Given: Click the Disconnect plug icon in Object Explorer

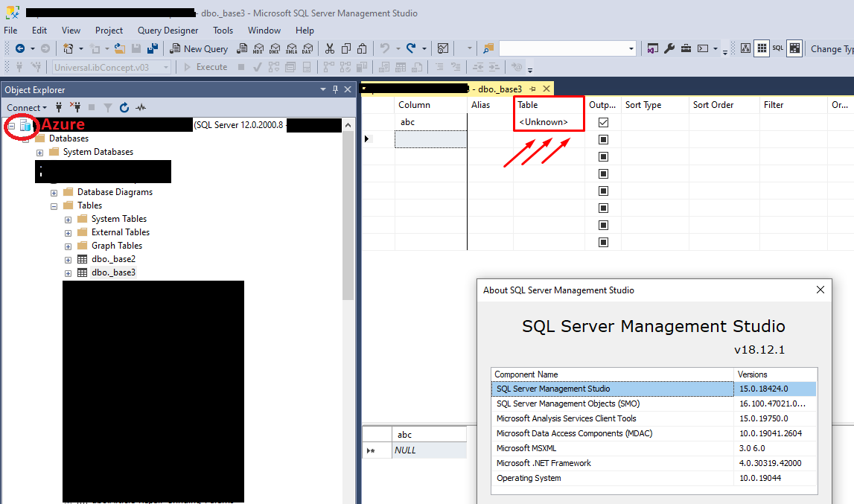Looking at the screenshot, I should tap(75, 107).
